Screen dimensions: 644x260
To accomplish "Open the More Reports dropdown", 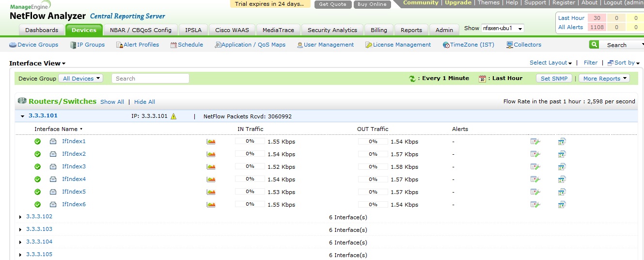I will (604, 79).
